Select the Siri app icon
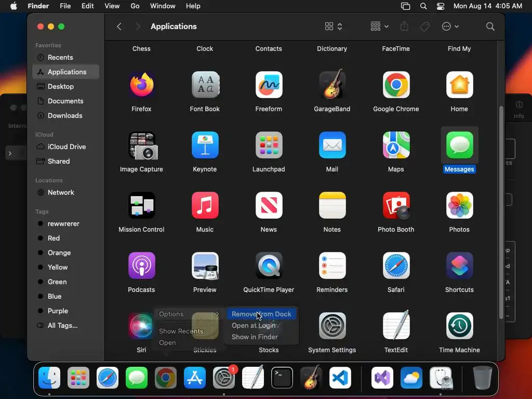This screenshot has height=399, width=532. point(141,326)
